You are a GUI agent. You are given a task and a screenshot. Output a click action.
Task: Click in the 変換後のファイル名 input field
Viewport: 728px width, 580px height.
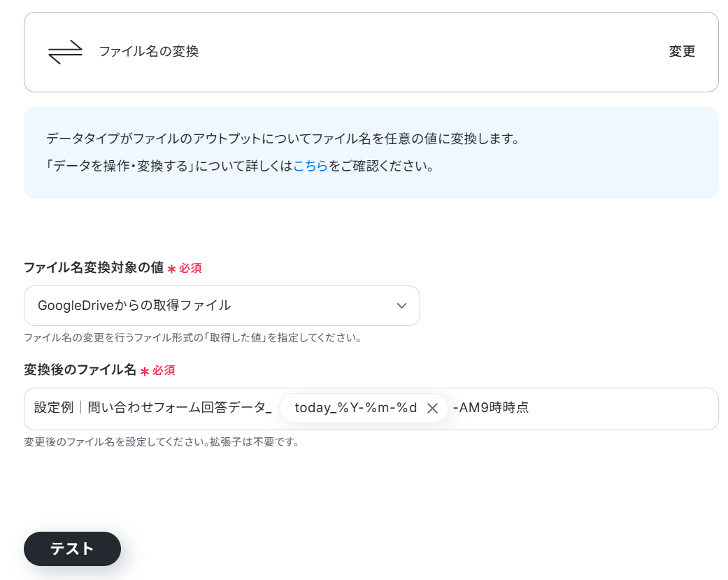(371, 409)
